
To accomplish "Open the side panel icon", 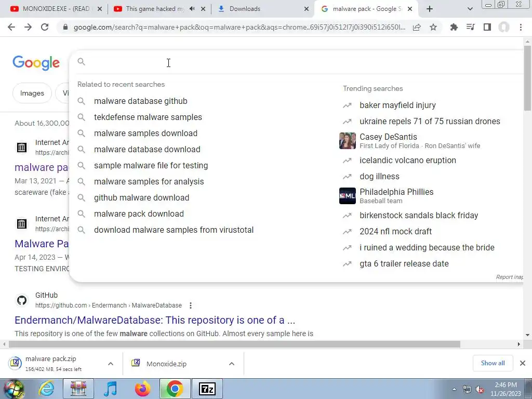I will 487,27.
